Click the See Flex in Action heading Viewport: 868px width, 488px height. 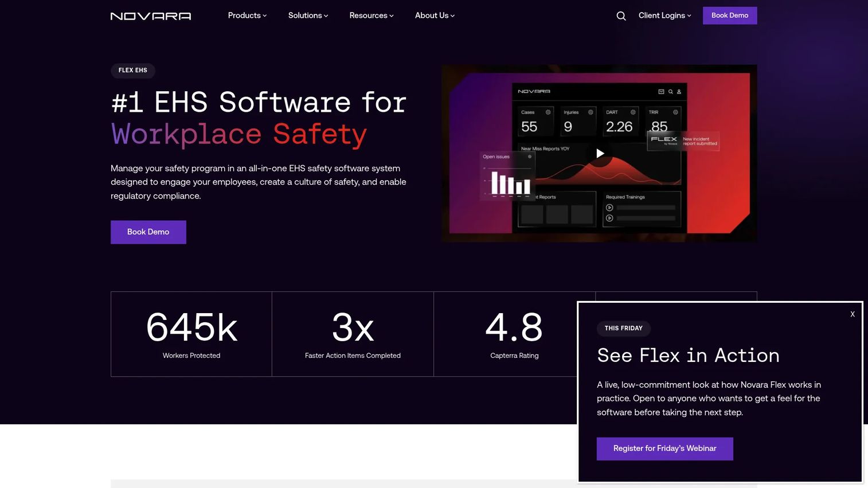click(688, 356)
